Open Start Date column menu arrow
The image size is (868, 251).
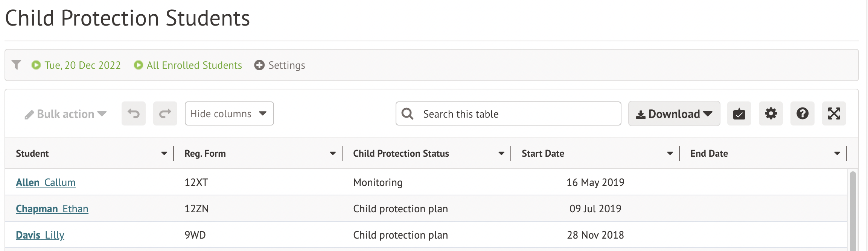pyautogui.click(x=670, y=153)
